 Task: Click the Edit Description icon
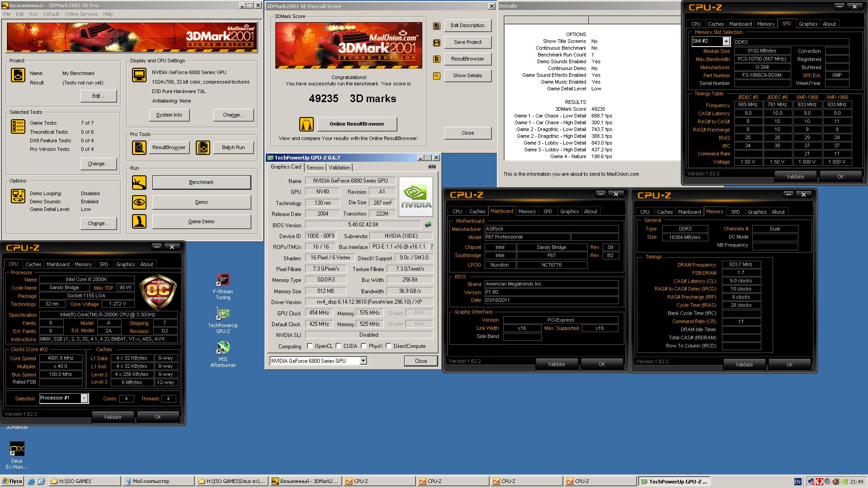[437, 26]
